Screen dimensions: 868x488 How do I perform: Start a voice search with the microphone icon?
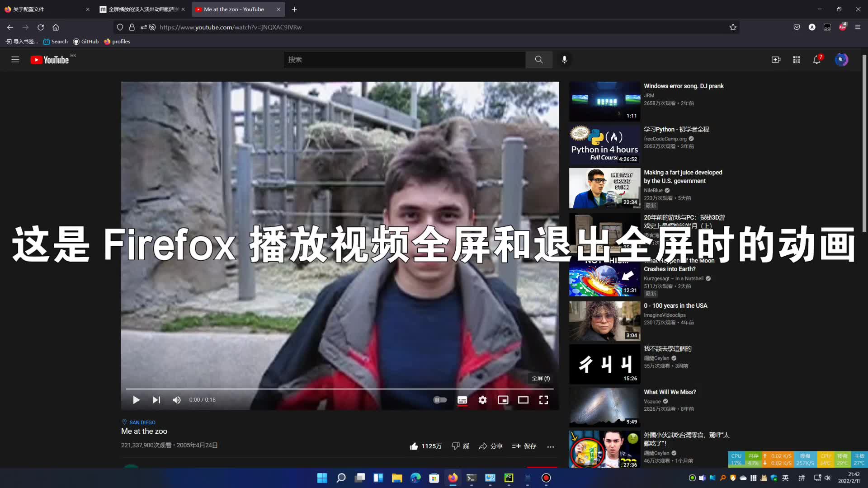564,59
